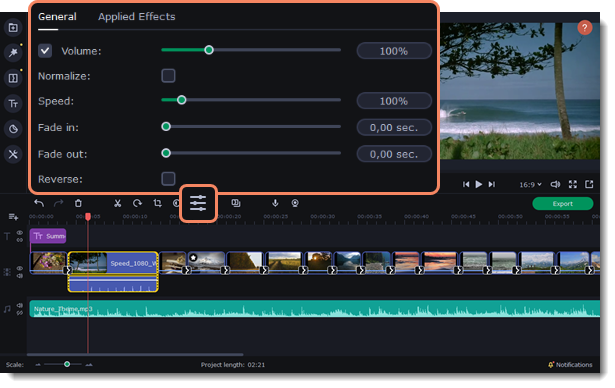Detach the preview into separate window

pos(589,184)
